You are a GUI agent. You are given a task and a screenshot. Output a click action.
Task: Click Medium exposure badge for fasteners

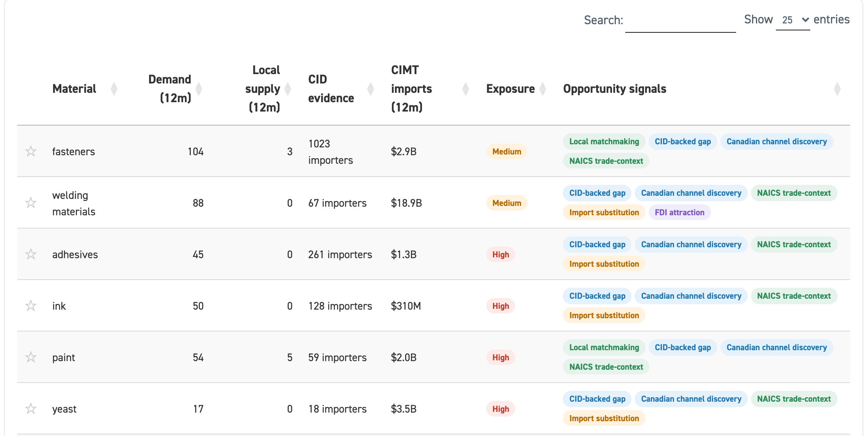pos(507,152)
